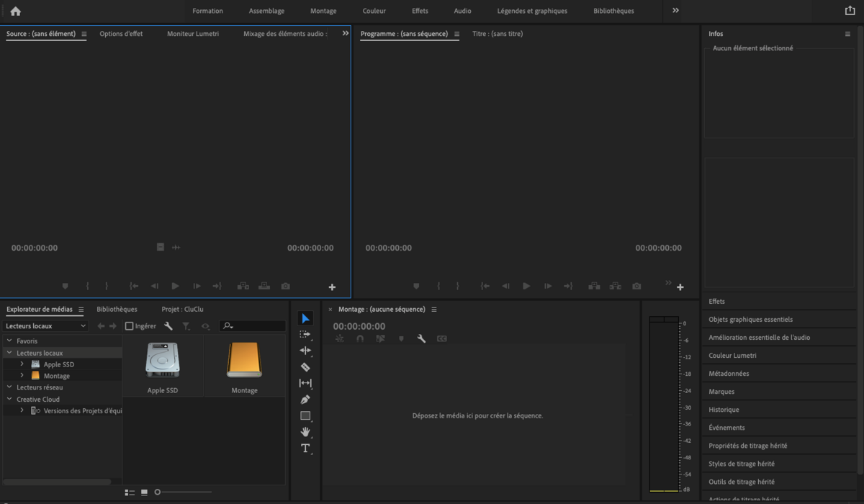This screenshot has width=864, height=504.
Task: Open the export share icon
Action: 849,11
